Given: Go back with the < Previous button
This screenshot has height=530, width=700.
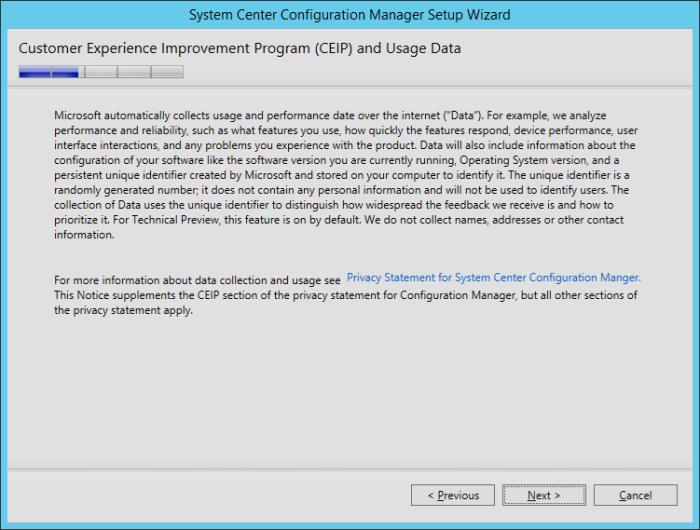Looking at the screenshot, I should (x=453, y=495).
